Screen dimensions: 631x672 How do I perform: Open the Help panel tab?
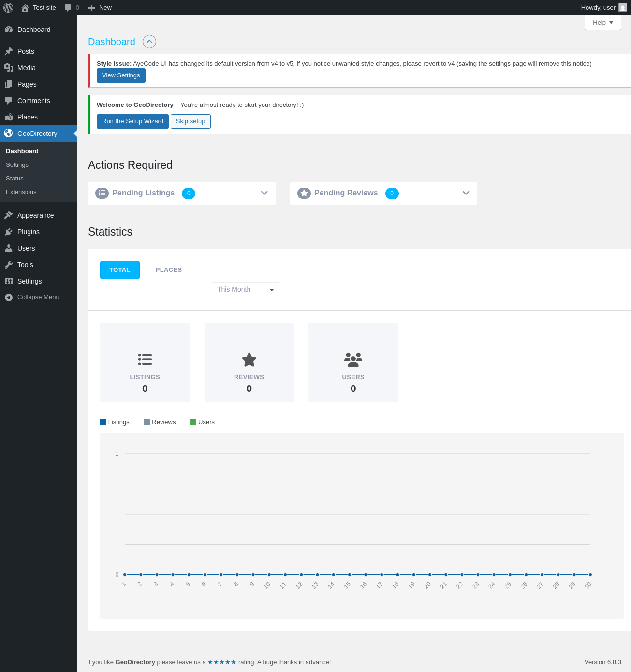[x=602, y=23]
